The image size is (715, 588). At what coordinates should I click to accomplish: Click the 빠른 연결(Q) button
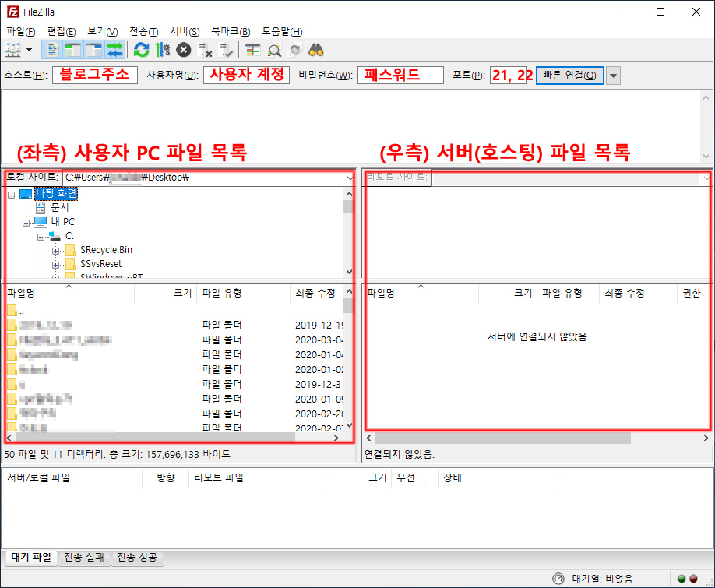point(569,76)
